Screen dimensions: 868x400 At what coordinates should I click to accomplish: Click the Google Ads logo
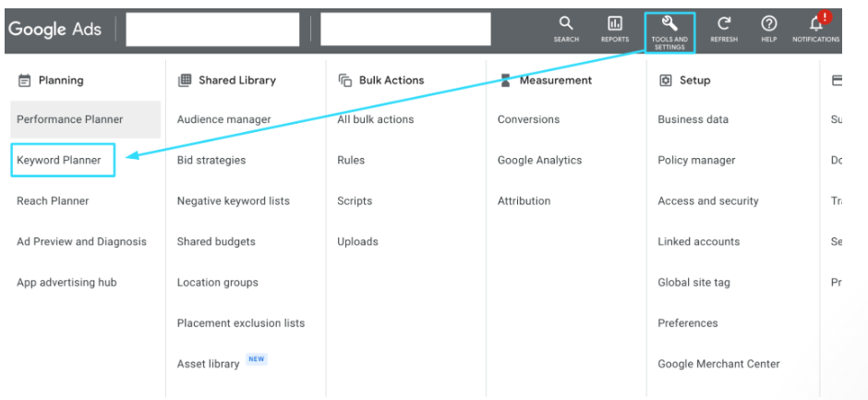pyautogui.click(x=54, y=29)
